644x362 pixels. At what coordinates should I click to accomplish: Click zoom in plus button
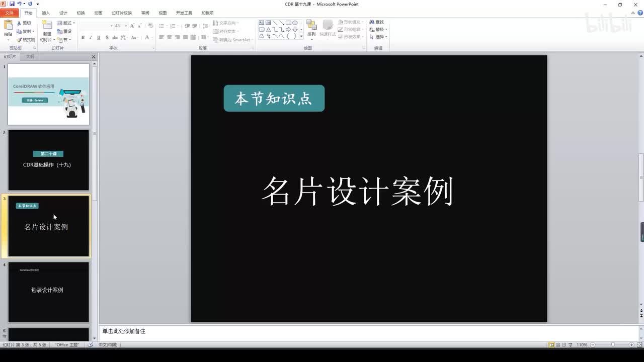[631, 345]
